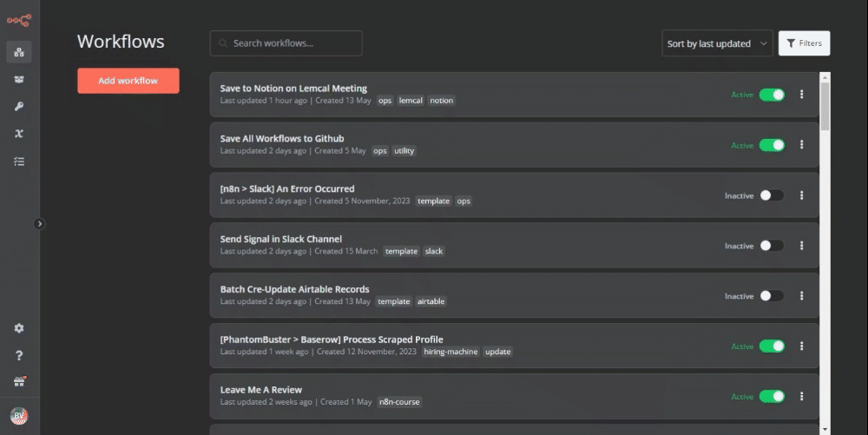This screenshot has height=435, width=868.
Task: Open Credentials key icon in sidebar
Action: pyautogui.click(x=19, y=106)
